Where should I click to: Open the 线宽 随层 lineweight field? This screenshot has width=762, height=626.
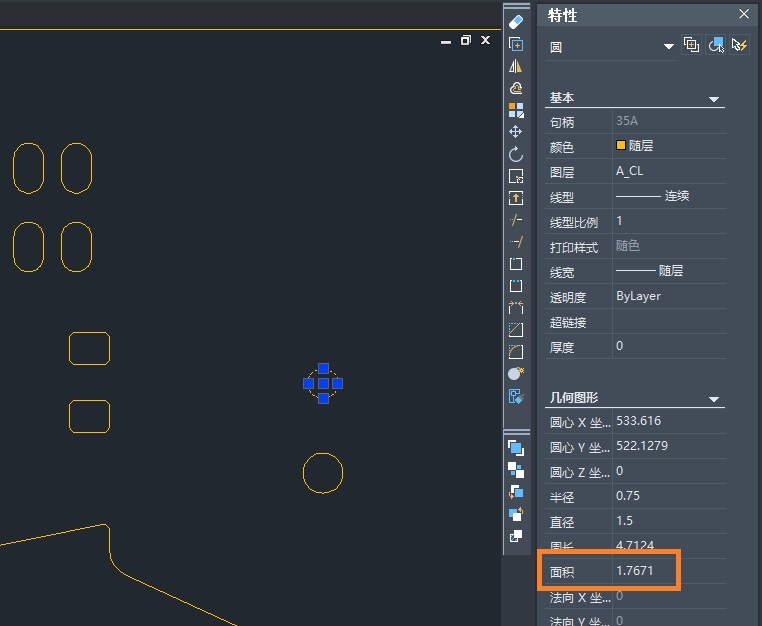pos(669,271)
